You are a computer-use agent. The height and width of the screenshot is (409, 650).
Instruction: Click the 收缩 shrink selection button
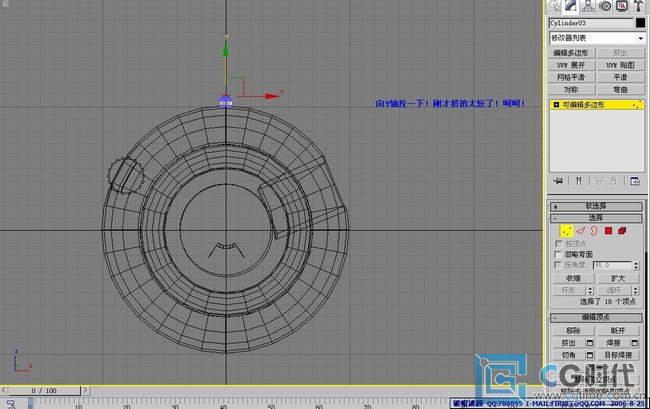tap(573, 278)
